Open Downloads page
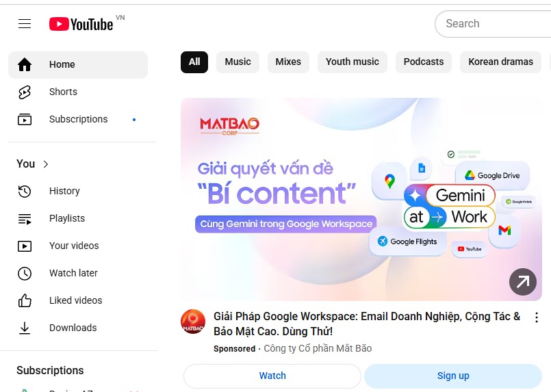The image size is (551, 392). [78, 328]
